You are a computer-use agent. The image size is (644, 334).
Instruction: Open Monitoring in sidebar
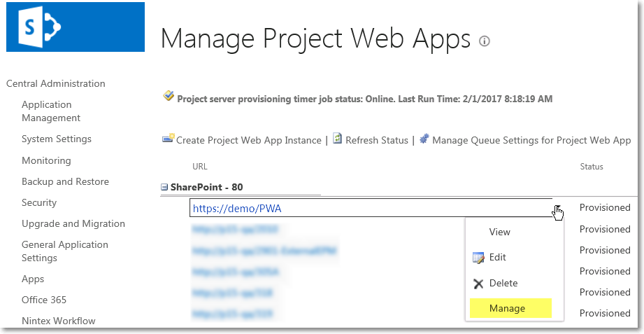click(x=46, y=160)
